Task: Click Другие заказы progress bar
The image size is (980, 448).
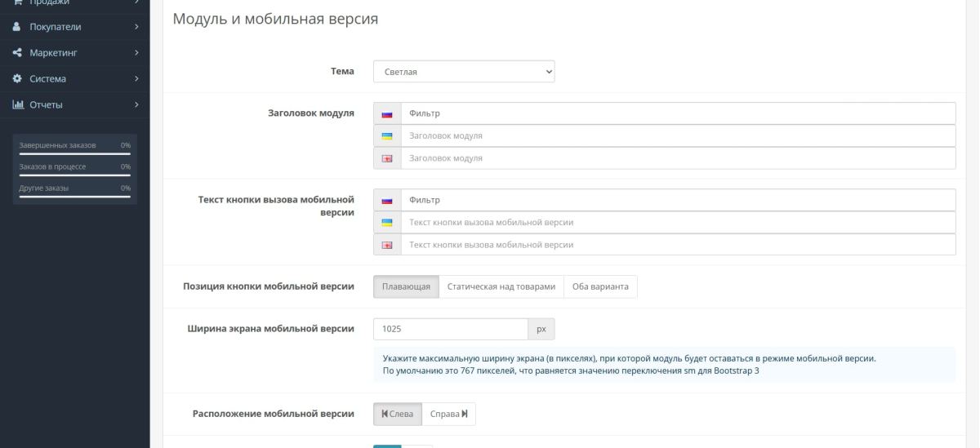Action: point(75,196)
